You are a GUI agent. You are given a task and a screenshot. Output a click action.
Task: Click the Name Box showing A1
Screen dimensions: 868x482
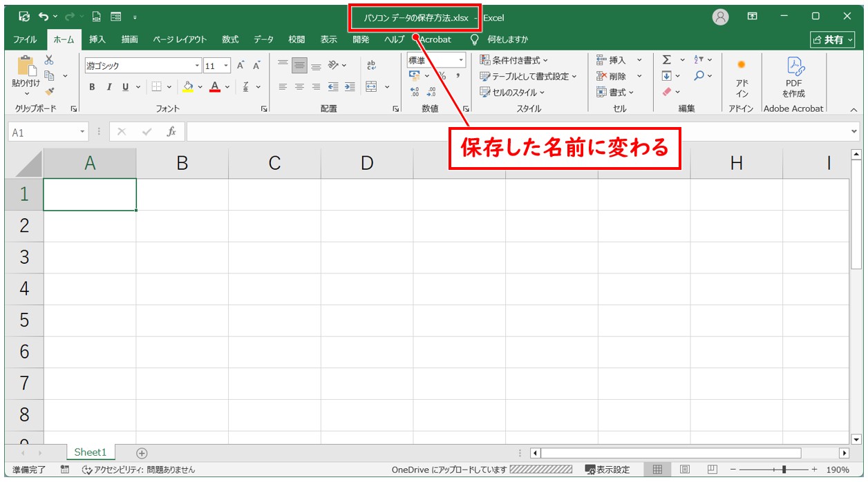tap(43, 132)
